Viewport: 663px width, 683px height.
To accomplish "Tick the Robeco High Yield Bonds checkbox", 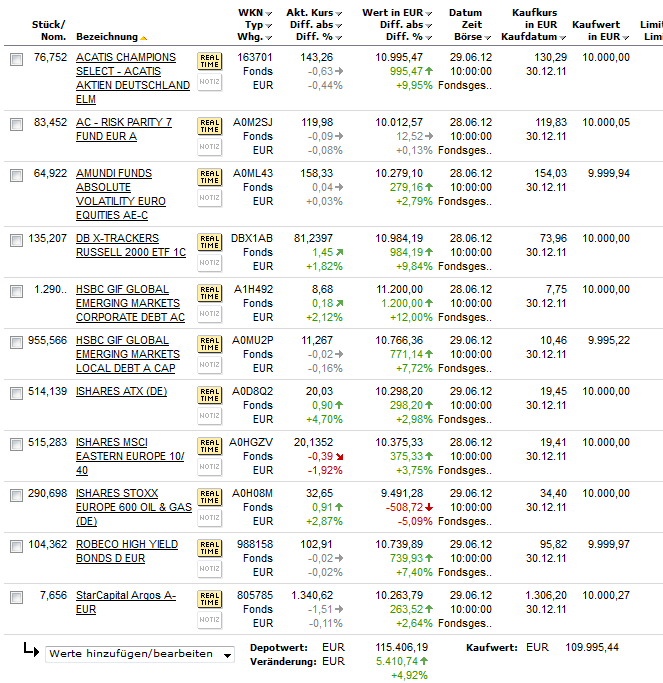I will pyautogui.click(x=17, y=546).
